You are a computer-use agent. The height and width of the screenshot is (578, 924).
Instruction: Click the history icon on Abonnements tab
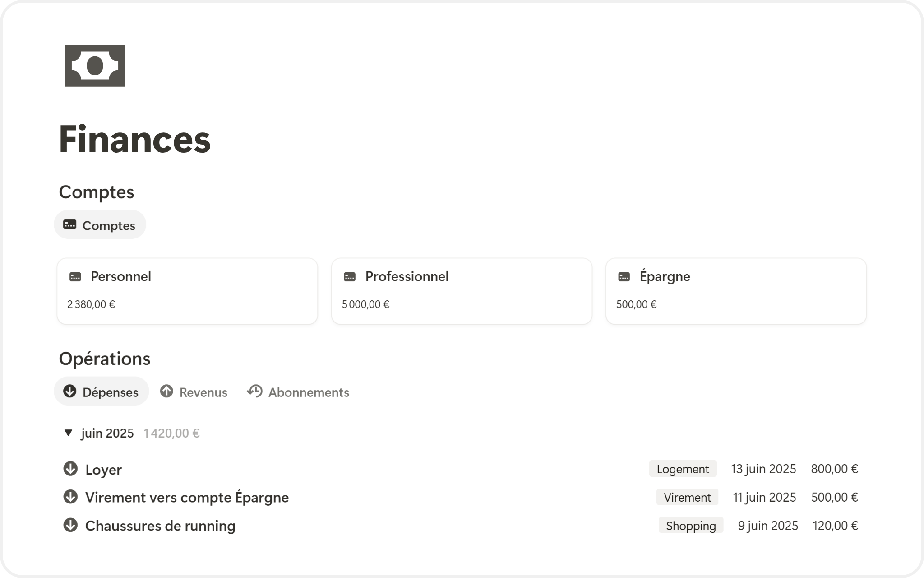point(255,392)
